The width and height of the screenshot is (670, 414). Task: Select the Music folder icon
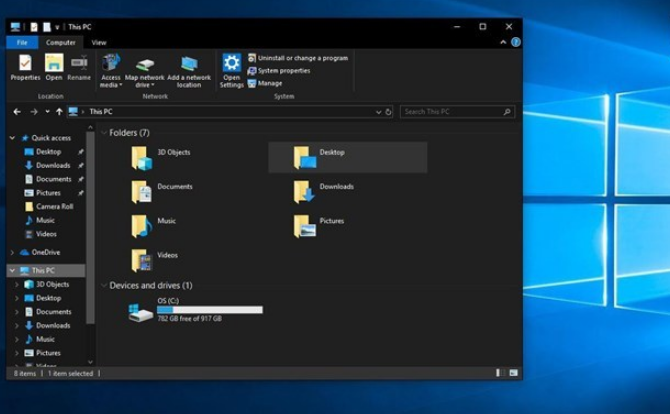[x=141, y=226]
